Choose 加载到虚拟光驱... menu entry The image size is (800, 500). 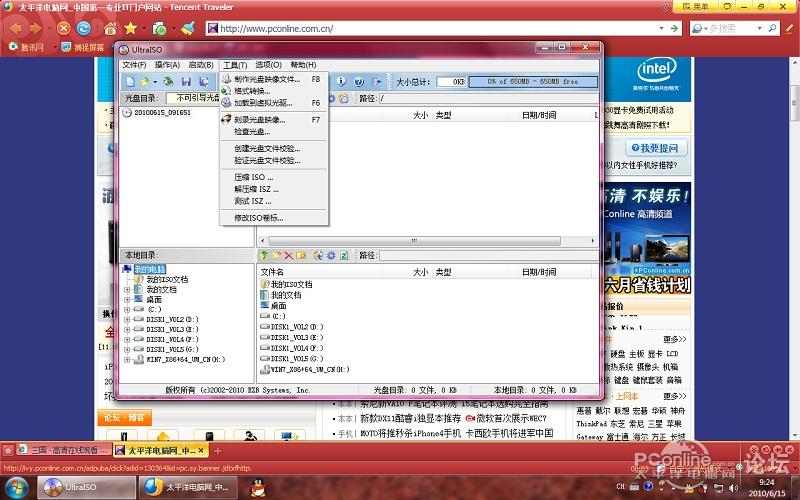pos(274,103)
